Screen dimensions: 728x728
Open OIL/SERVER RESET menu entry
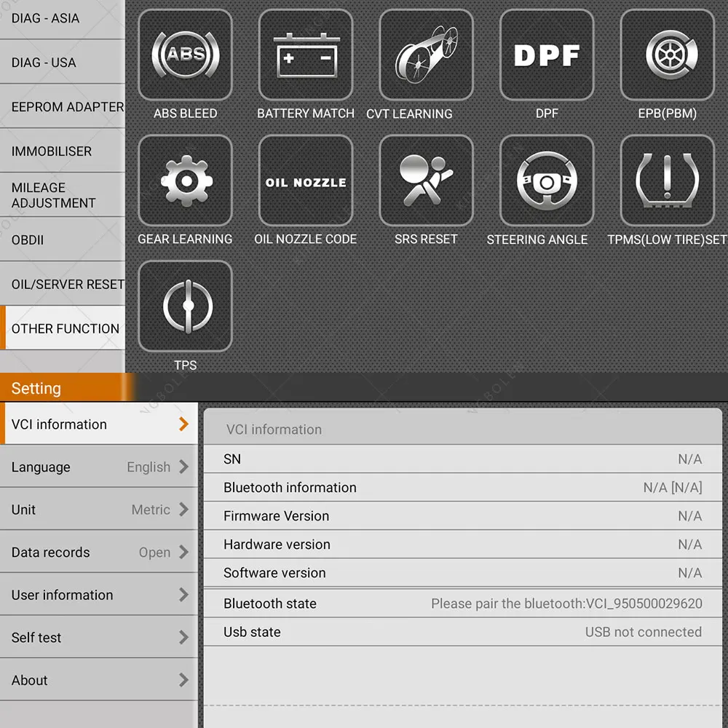pos(62,284)
